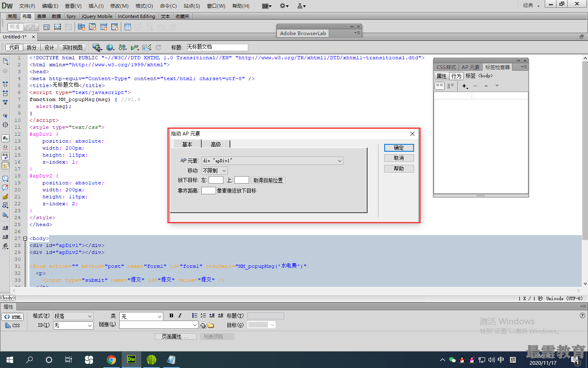This screenshot has width=588, height=368.
Task: Insert Spry Tabbed Panels icon
Action: (93, 27)
